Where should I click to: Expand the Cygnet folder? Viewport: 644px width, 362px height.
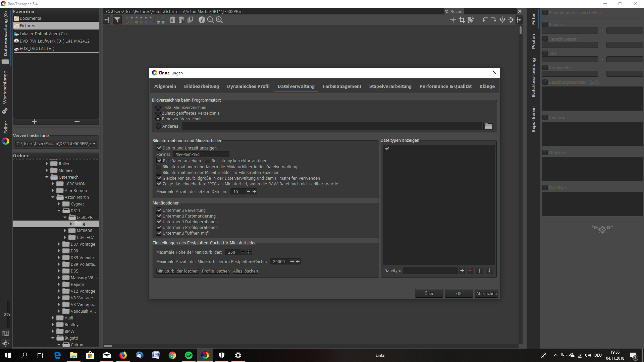pos(59,204)
